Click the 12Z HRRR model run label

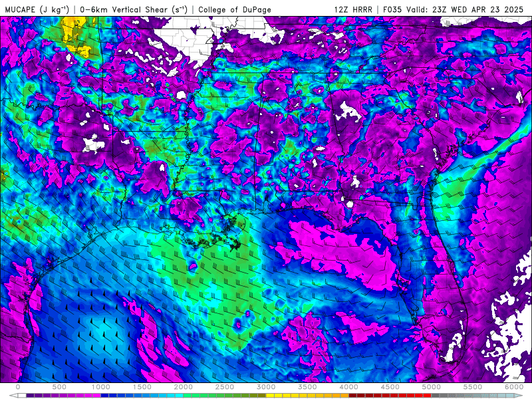click(353, 9)
